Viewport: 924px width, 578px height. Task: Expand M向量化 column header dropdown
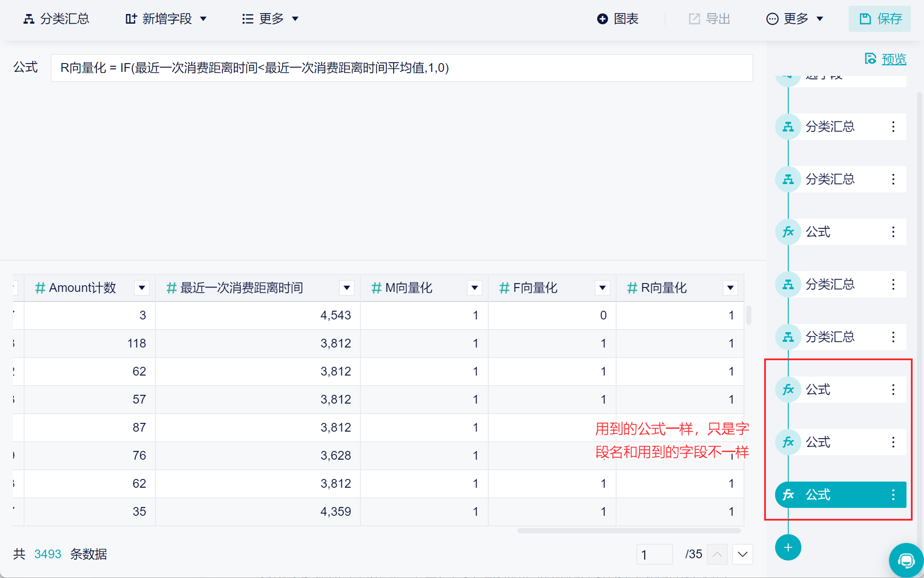[x=474, y=288]
